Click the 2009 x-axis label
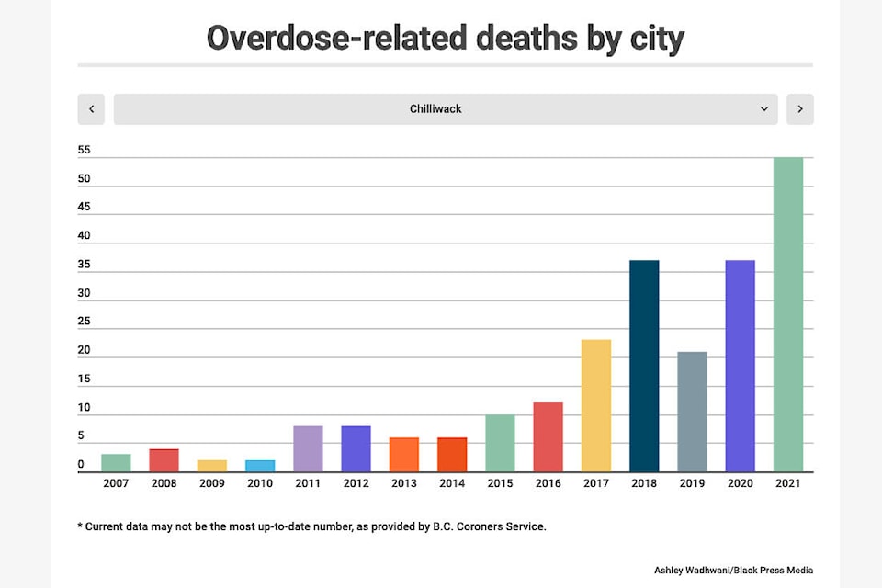This screenshot has width=882, height=588. [212, 483]
